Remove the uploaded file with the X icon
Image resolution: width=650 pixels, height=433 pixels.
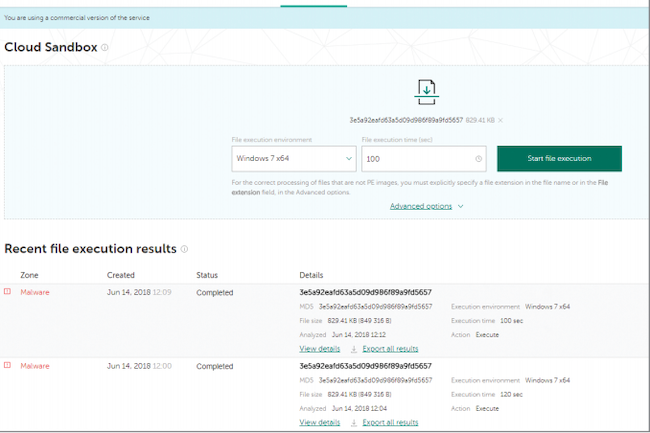[x=500, y=121]
